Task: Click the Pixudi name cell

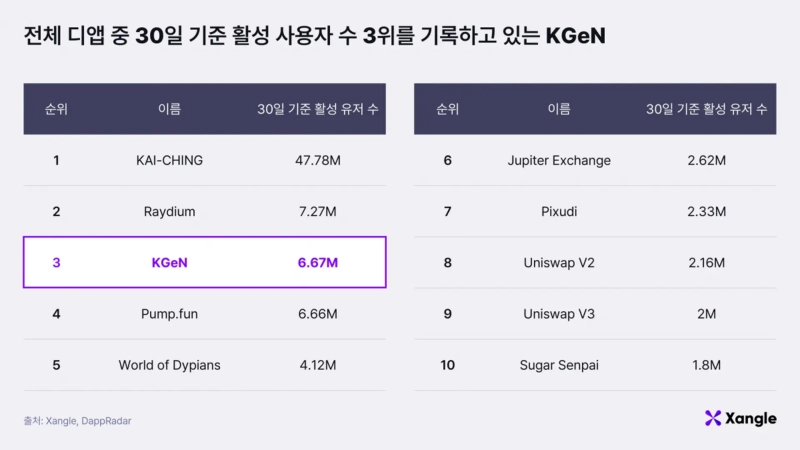Action: coord(559,211)
